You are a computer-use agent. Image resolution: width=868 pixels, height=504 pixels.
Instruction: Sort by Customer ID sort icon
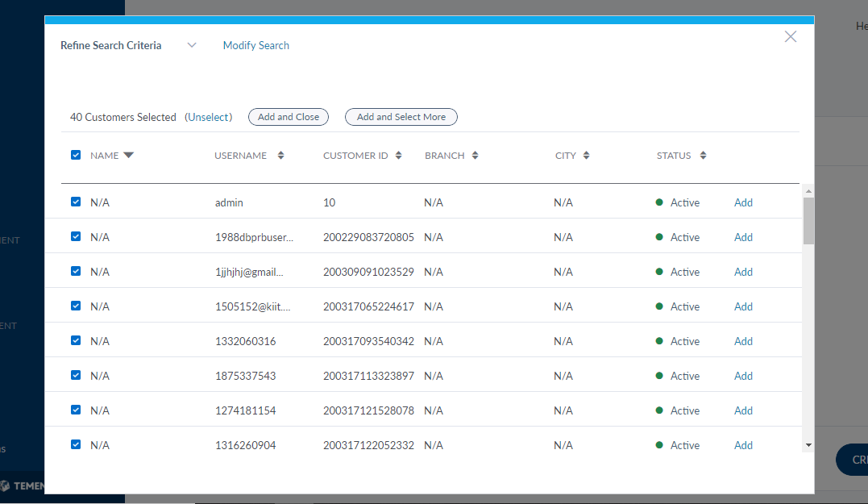pos(399,156)
